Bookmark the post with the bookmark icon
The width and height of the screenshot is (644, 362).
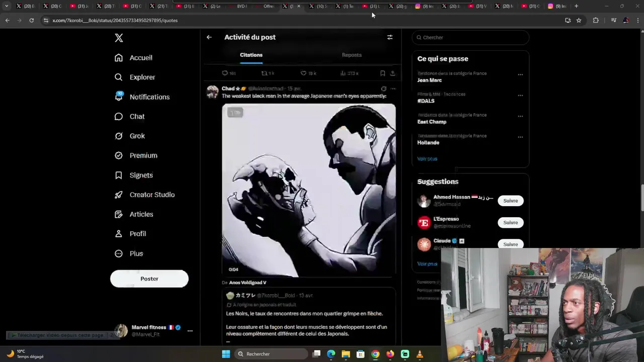(x=383, y=73)
